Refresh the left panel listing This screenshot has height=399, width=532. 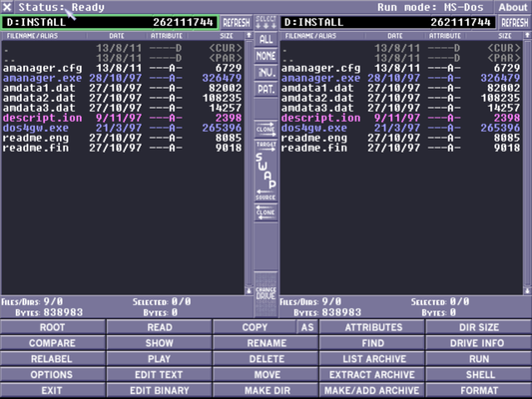click(237, 22)
